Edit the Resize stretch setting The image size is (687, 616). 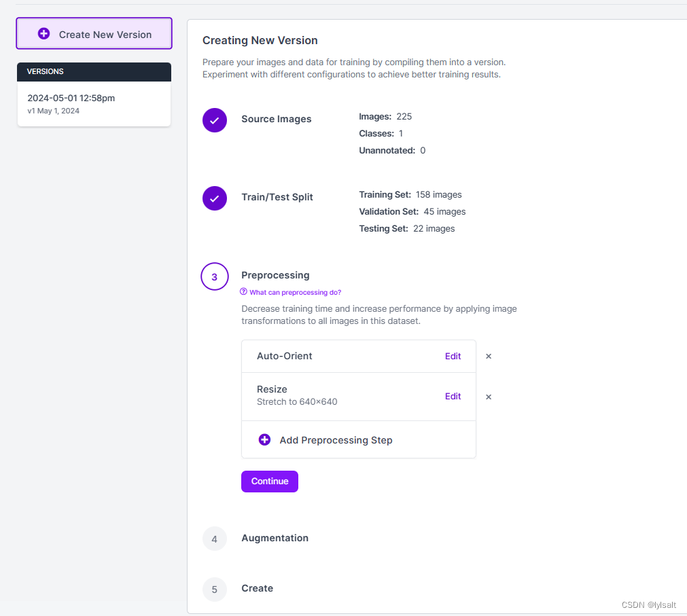(453, 396)
